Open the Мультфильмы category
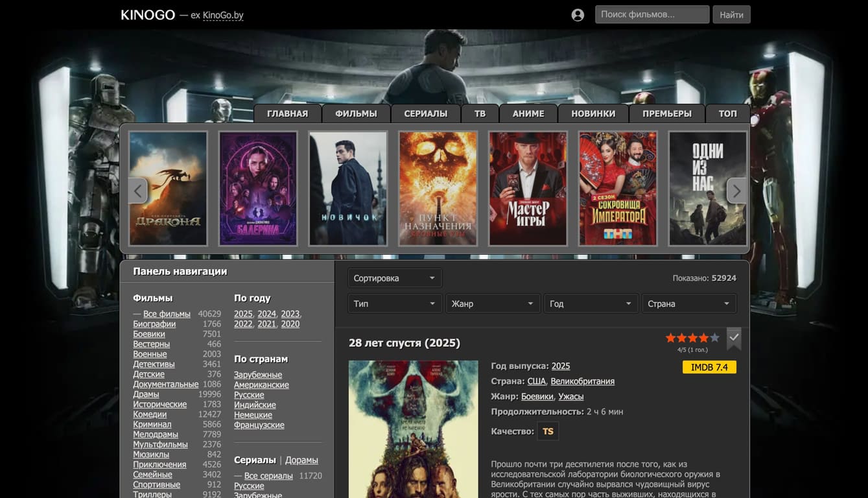This screenshot has width=868, height=498. 160,444
